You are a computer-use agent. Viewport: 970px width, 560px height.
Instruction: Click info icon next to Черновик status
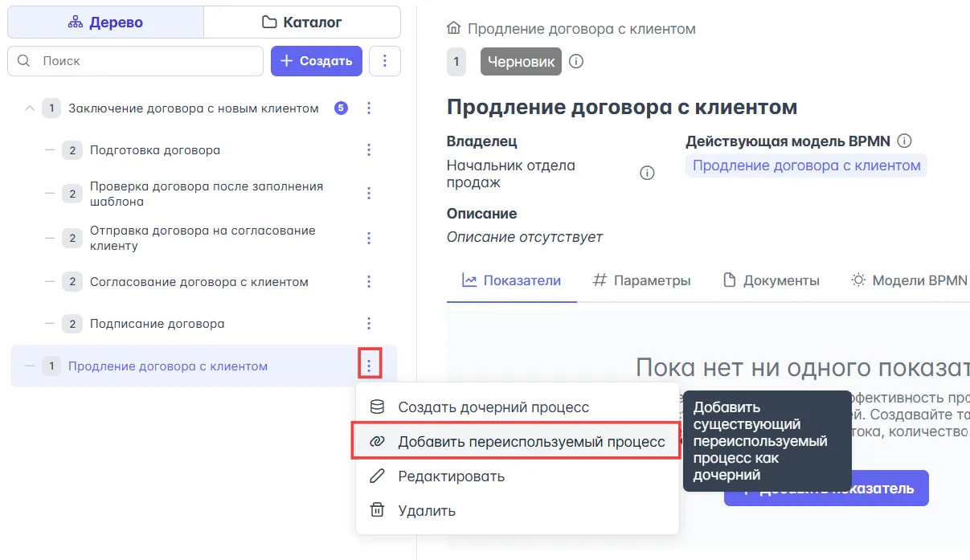tap(576, 62)
